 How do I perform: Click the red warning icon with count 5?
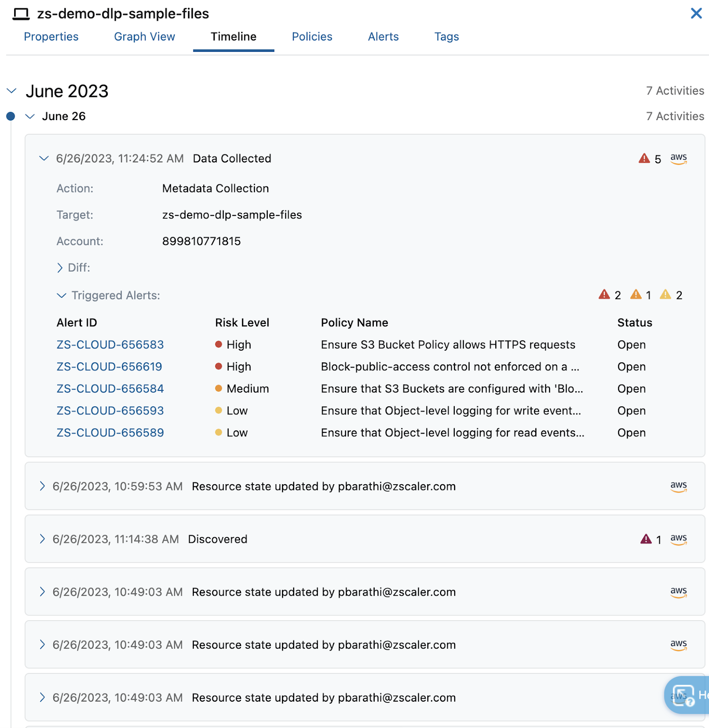click(x=644, y=158)
